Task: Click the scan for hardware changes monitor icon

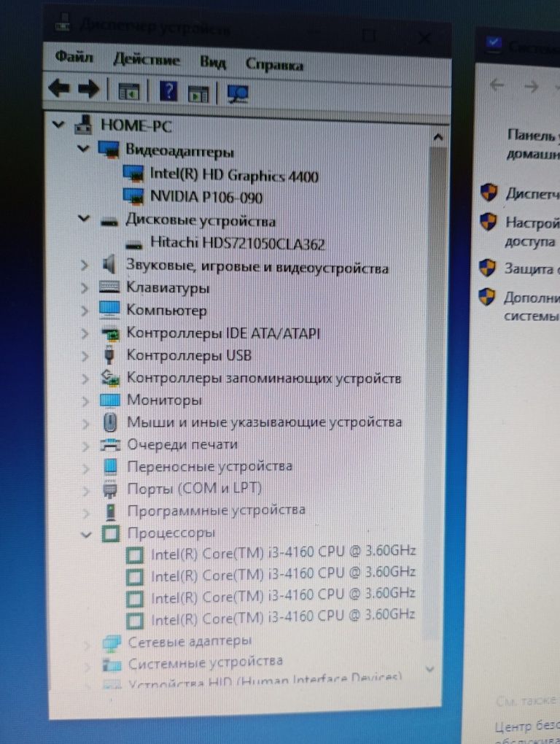Action: coord(238,94)
